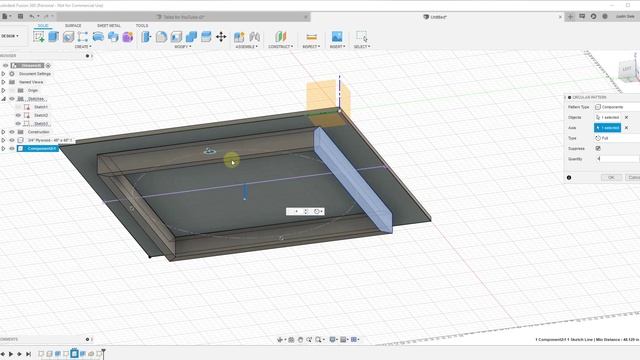Image resolution: width=640 pixels, height=360 pixels.
Task: Select the Press Pull modify tool
Action: click(x=146, y=37)
